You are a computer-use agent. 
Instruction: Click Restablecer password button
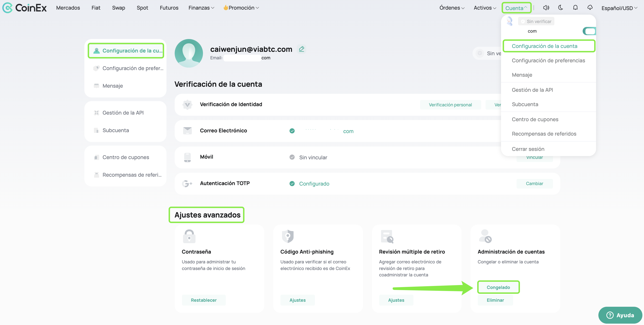204,300
